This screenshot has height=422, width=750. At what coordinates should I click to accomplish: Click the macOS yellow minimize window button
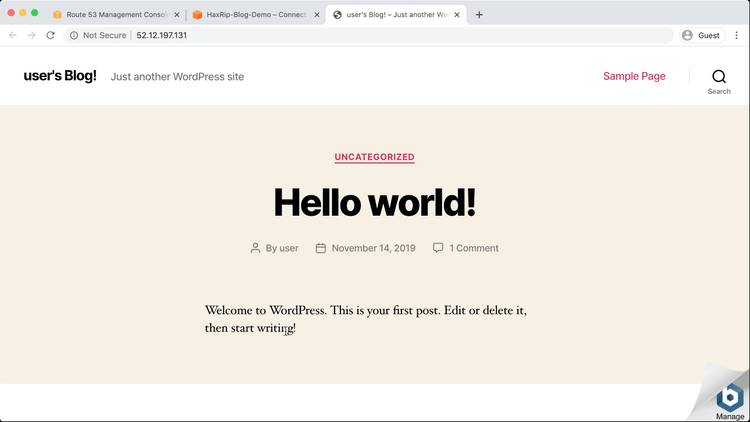pyautogui.click(x=22, y=13)
